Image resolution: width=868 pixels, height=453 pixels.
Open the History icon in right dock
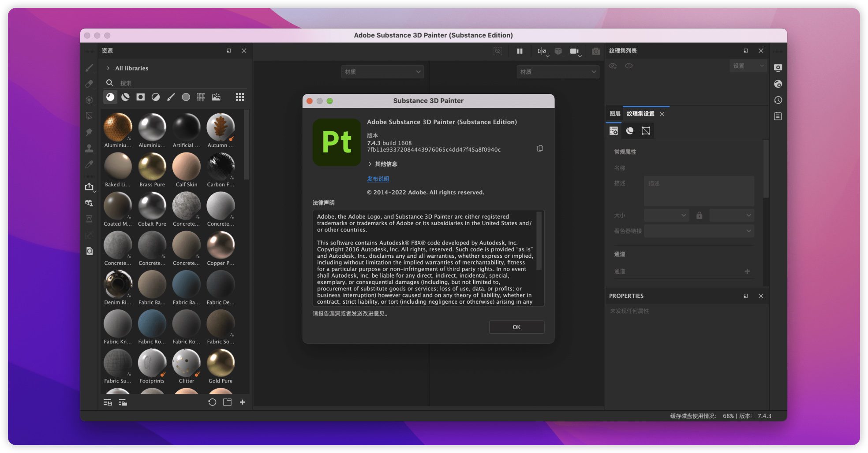click(778, 100)
